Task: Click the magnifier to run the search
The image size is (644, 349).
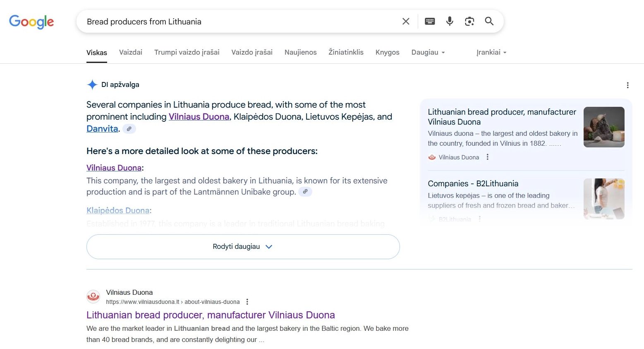Action: coord(489,21)
